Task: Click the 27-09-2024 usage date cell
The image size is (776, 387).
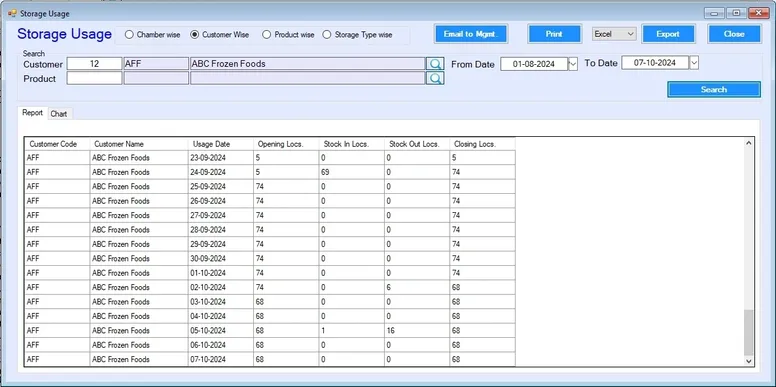Action: pyautogui.click(x=220, y=215)
